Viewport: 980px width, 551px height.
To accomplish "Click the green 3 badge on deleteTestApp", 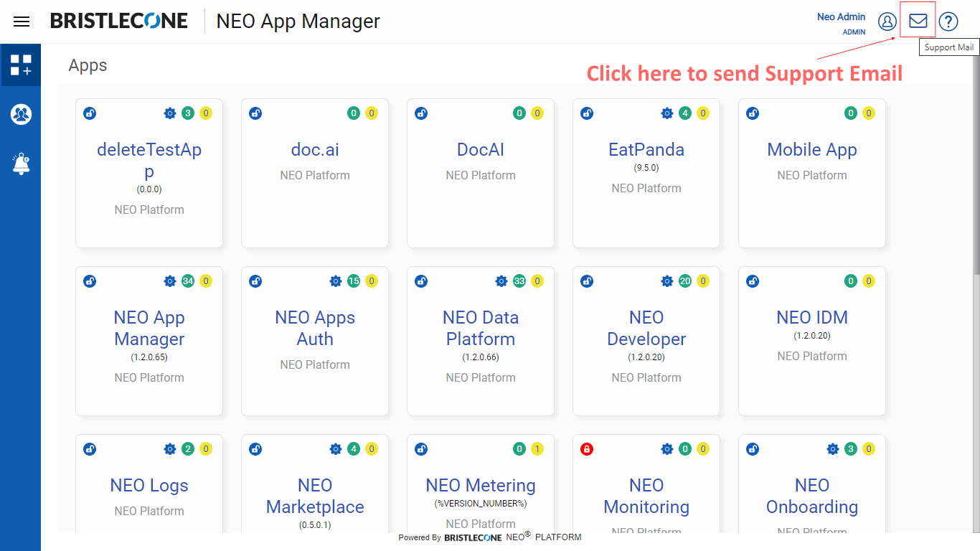I will (188, 113).
